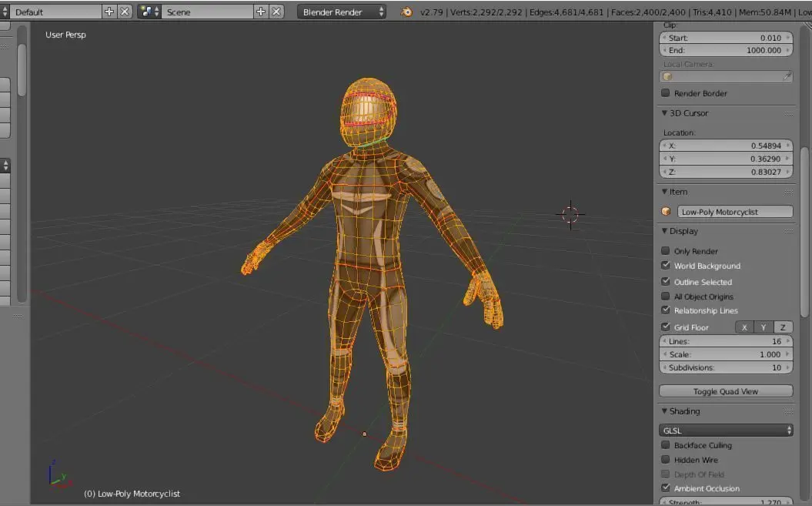Click the grid Scale value slider
This screenshot has height=506, width=812.
click(x=726, y=354)
